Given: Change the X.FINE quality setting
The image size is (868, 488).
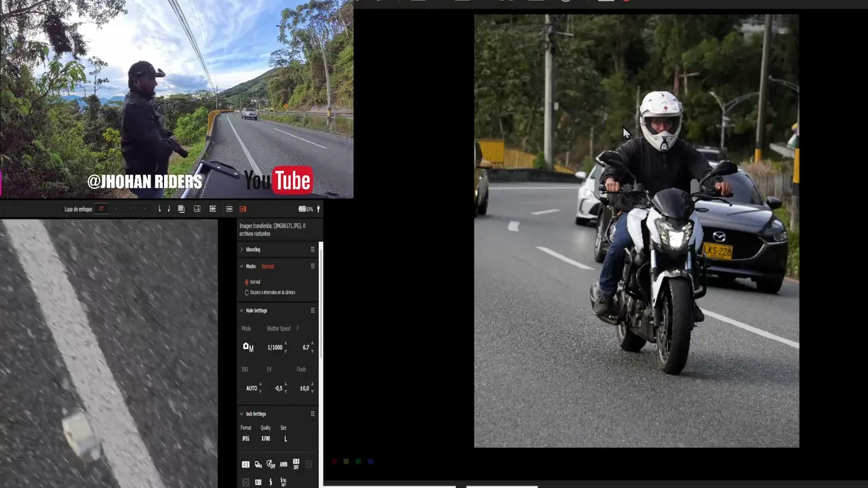Looking at the screenshot, I should click(266, 439).
